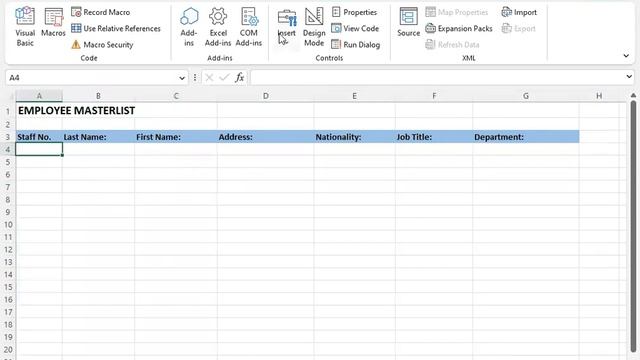
Task: Select row 20 header
Action: (x=8, y=349)
